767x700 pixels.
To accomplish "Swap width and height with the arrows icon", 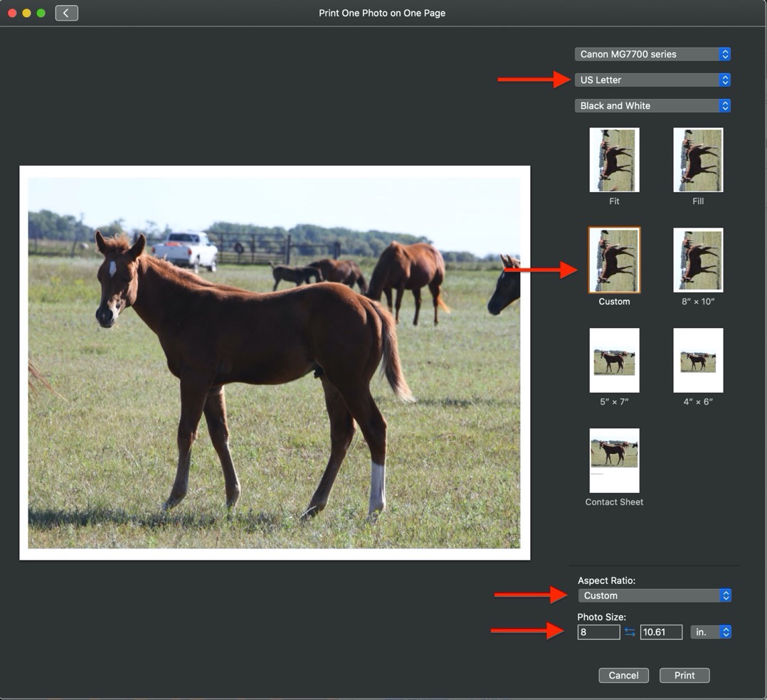I will click(x=630, y=632).
